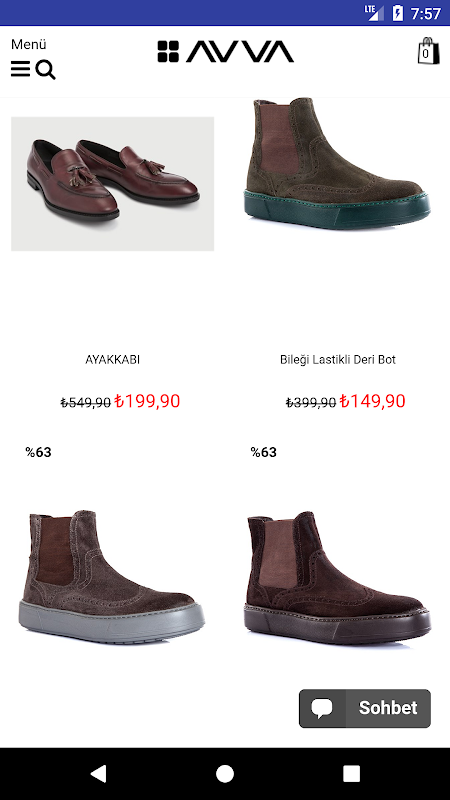The width and height of the screenshot is (450, 800).
Task: Open the Sohbet chat button
Action: tap(365, 708)
